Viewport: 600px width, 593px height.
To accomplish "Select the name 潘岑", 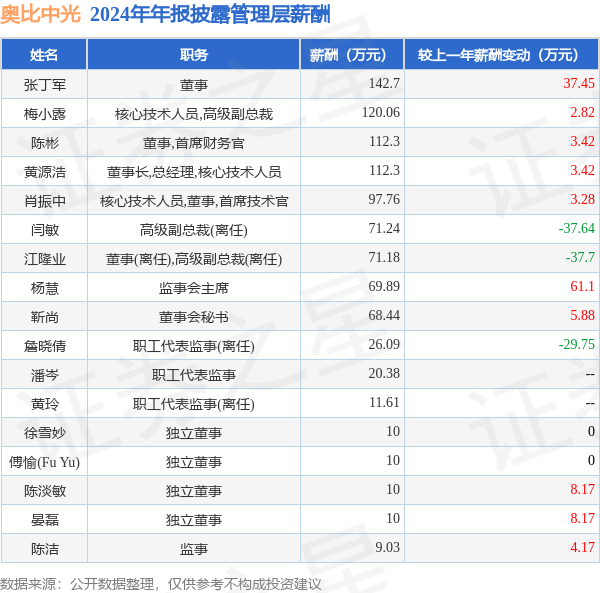I will coord(45,375).
